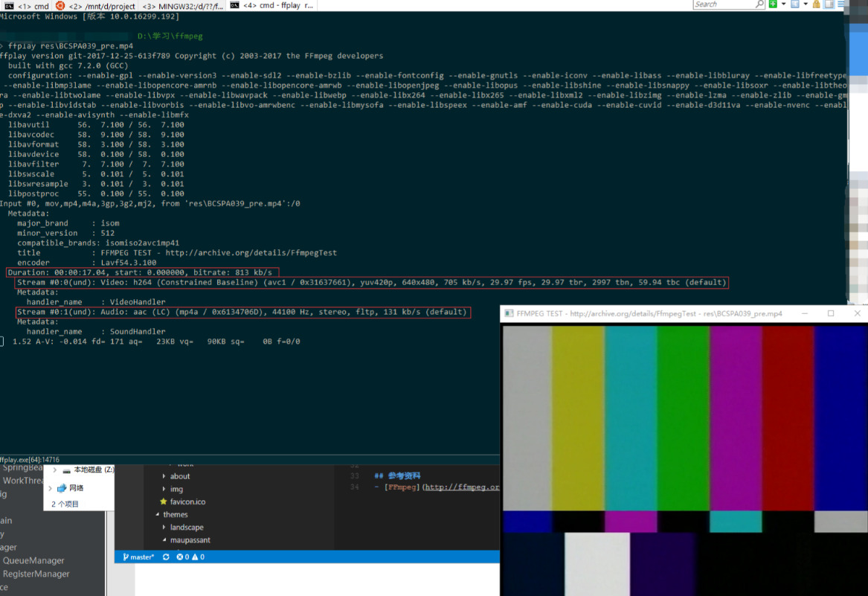The width and height of the screenshot is (868, 596).
Task: Expand the 'about' folder
Action: 180,476
